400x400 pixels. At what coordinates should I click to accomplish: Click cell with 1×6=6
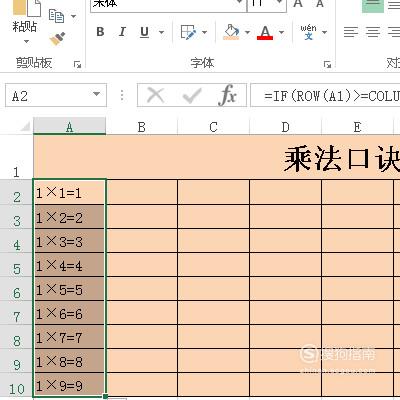[69, 313]
